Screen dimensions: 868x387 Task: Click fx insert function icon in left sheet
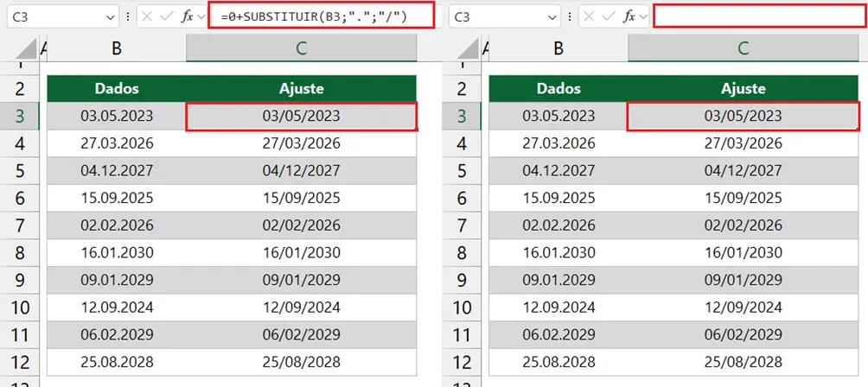(x=188, y=16)
